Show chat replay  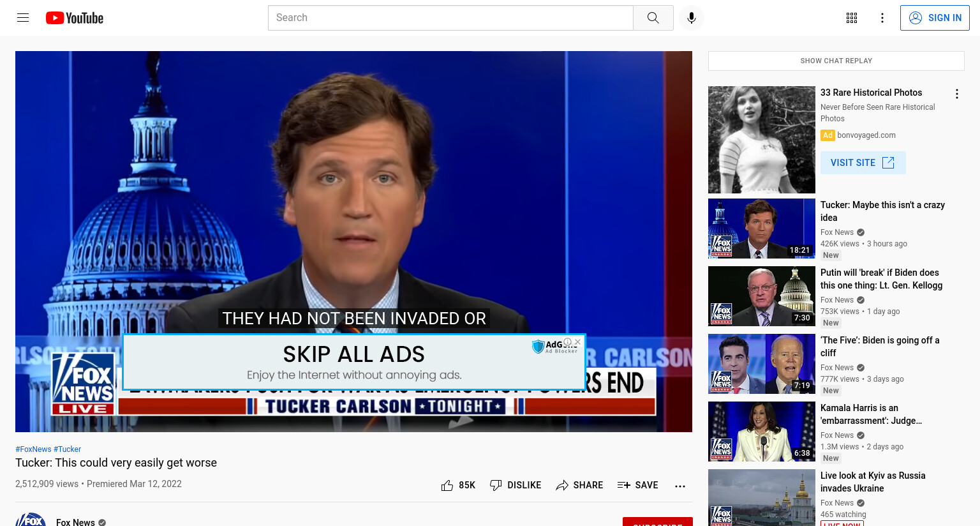pos(836,61)
